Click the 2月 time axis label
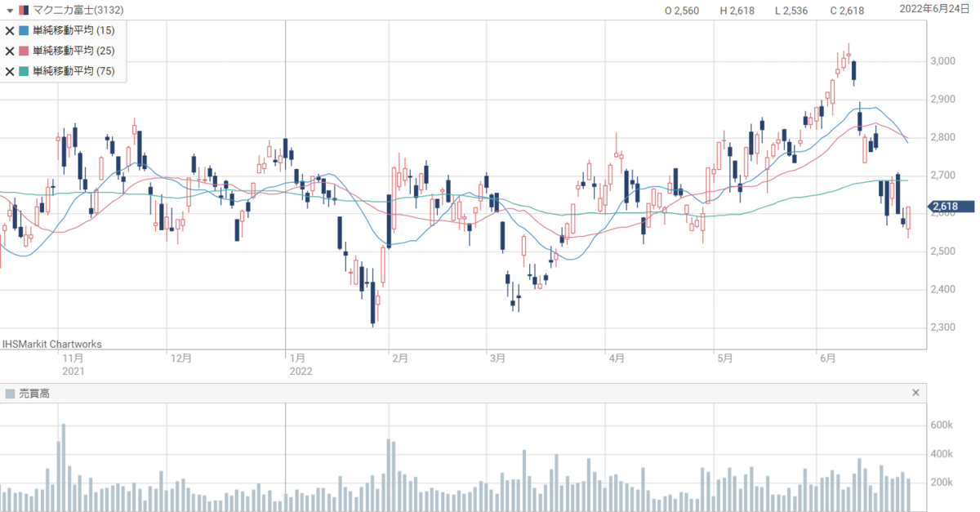Image resolution: width=980 pixels, height=512 pixels. coord(400,358)
